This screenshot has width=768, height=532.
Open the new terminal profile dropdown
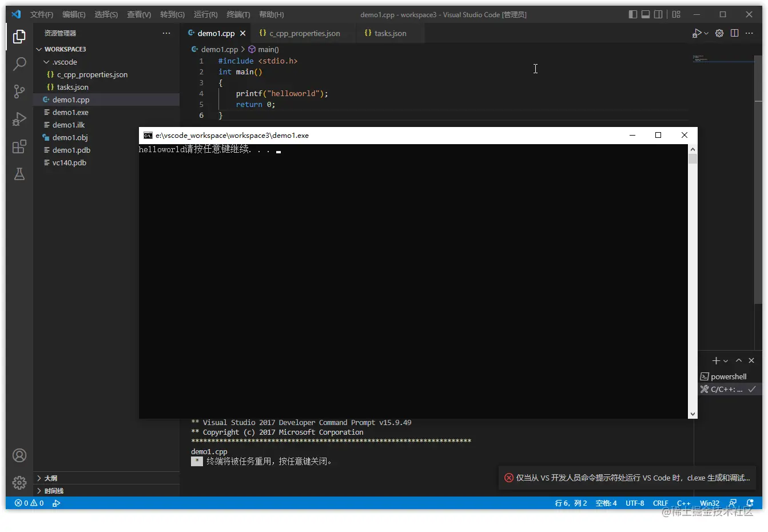click(x=726, y=361)
